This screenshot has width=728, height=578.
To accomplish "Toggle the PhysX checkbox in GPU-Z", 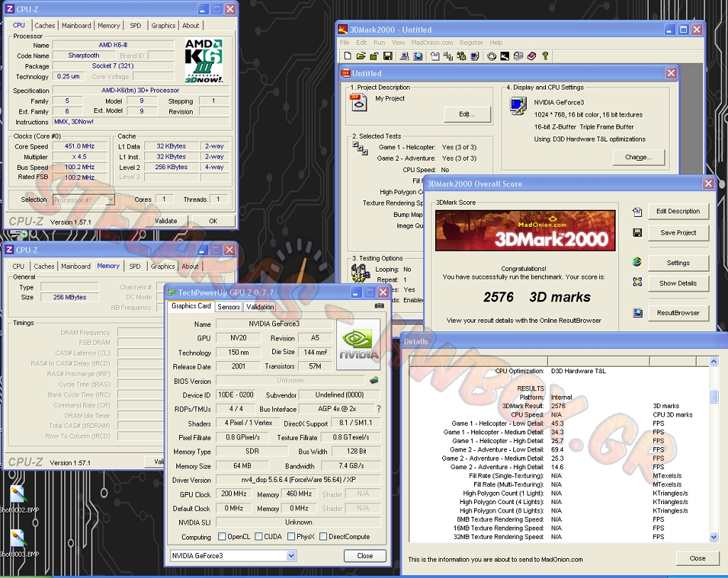I will (291, 537).
